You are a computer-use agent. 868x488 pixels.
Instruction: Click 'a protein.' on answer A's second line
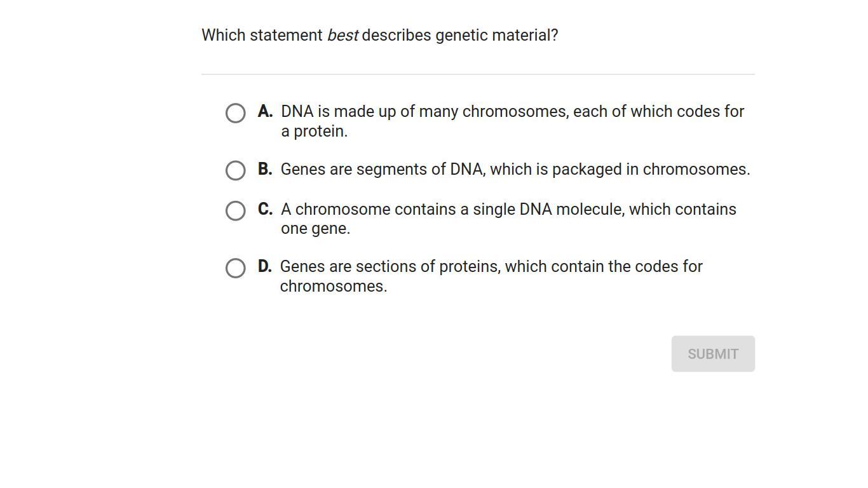coord(315,132)
